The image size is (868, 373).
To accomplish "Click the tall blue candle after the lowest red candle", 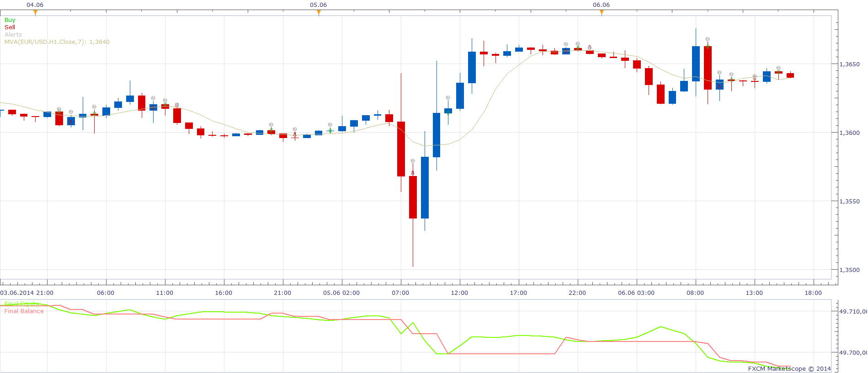I will click(425, 188).
